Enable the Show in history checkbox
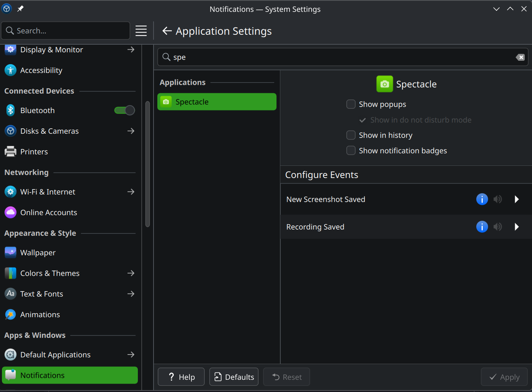532x392 pixels. [351, 135]
